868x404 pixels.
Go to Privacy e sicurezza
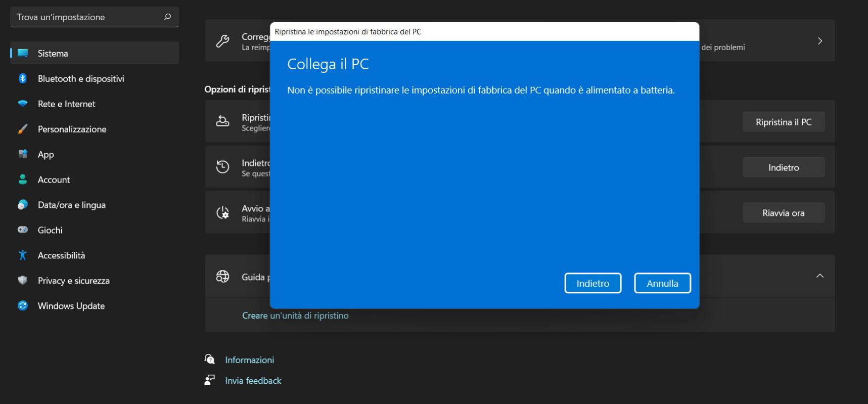pos(95,281)
